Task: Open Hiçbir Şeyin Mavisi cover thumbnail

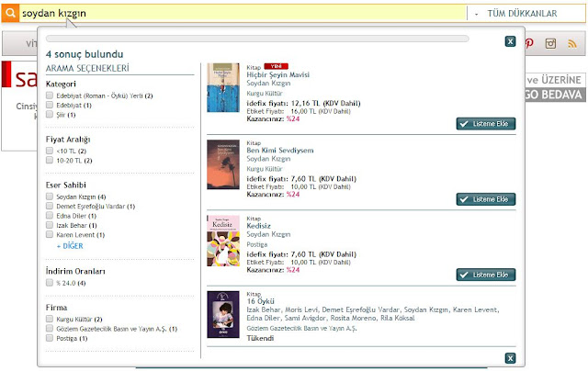Action: tap(223, 87)
